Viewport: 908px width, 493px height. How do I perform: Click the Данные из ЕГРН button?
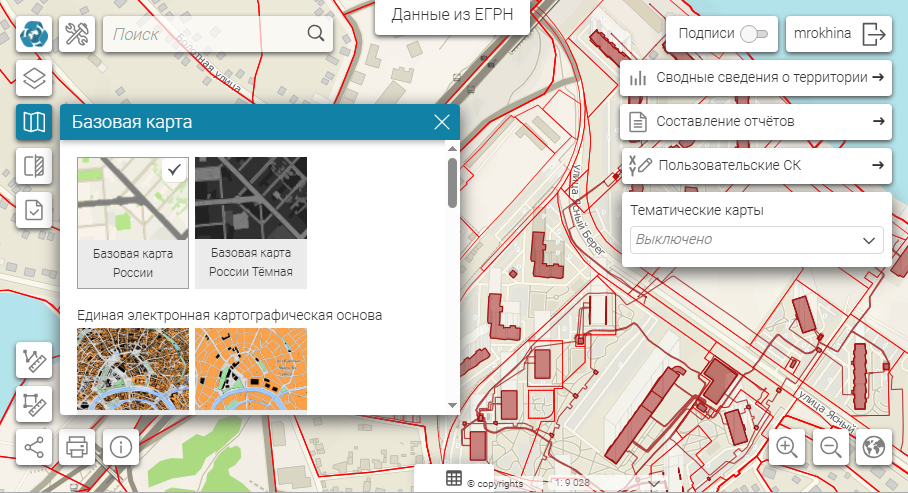point(451,16)
